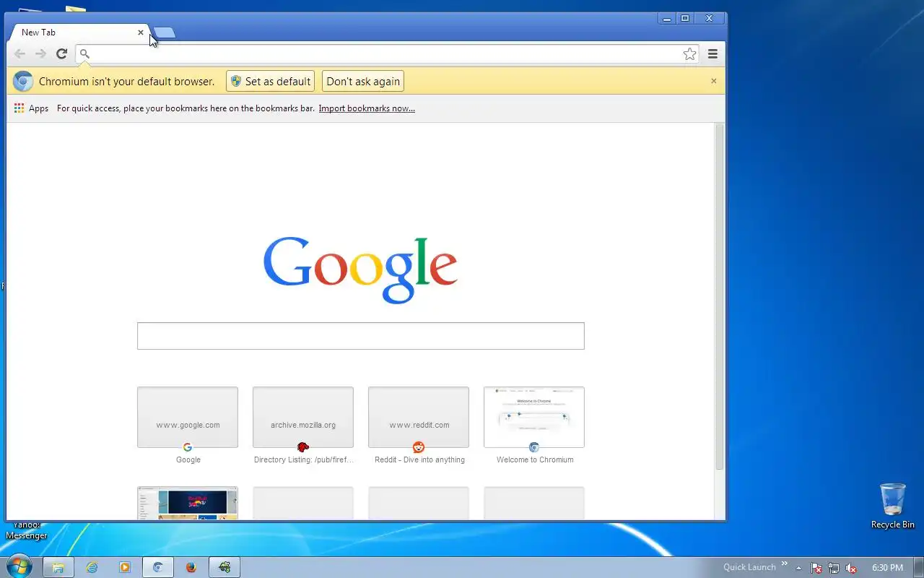Image resolution: width=924 pixels, height=578 pixels.
Task: Go back with the back arrow
Action: click(x=19, y=53)
